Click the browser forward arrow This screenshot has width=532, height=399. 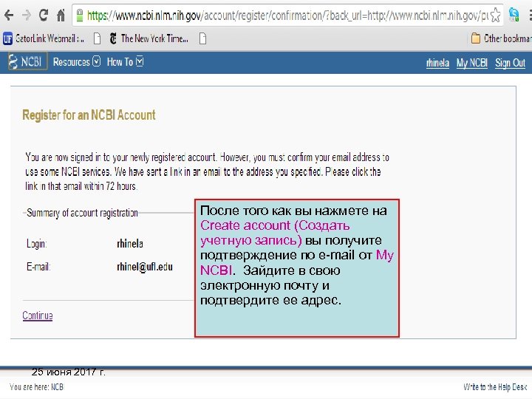(26, 16)
